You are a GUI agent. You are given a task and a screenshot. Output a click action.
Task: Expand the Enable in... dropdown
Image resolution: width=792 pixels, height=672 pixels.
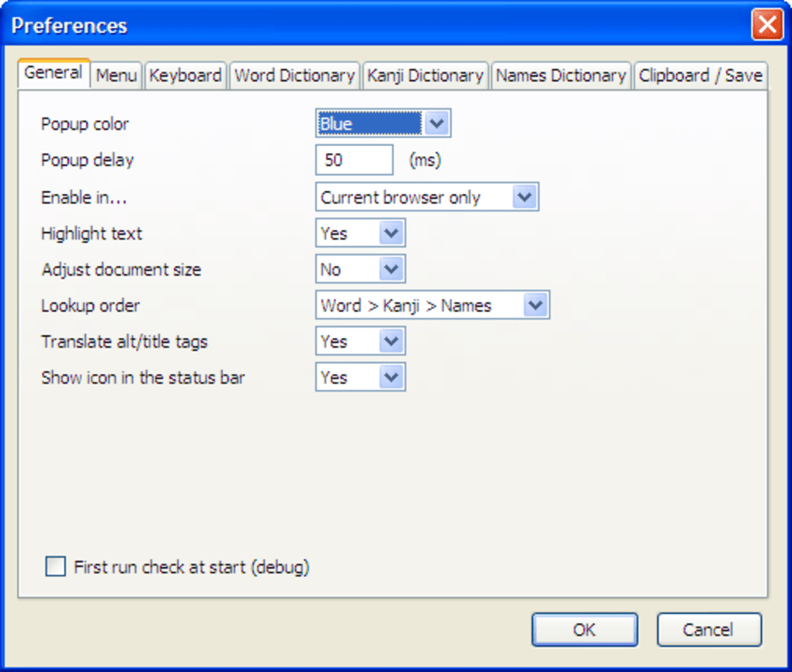tap(427, 197)
